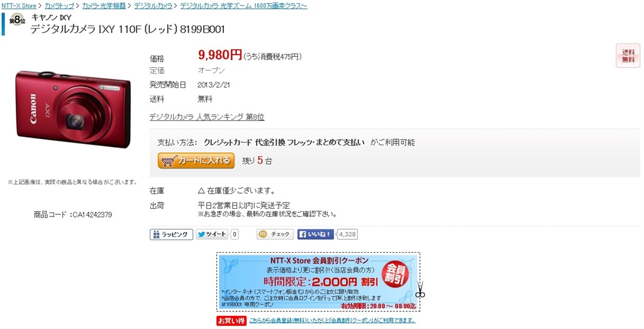Click the red 会員割引 stamp on coupon
The width and height of the screenshot is (644, 329).
point(396,274)
